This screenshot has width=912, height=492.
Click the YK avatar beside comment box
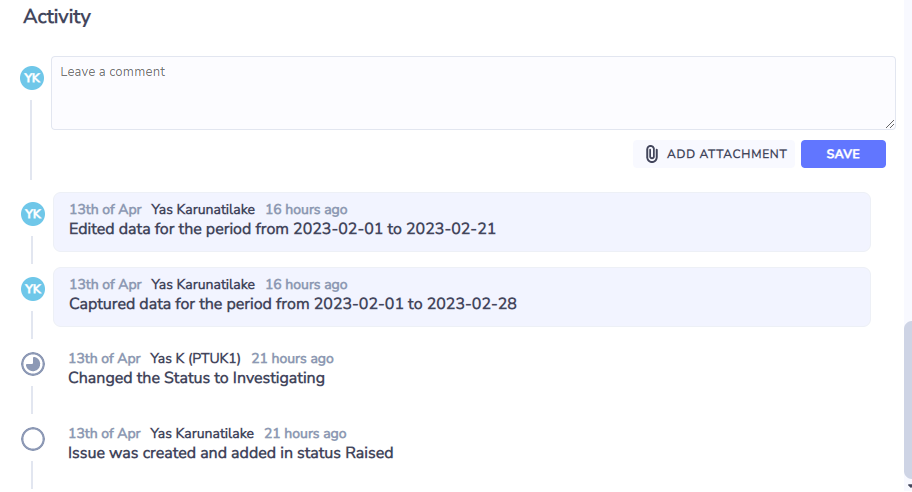[x=32, y=78]
